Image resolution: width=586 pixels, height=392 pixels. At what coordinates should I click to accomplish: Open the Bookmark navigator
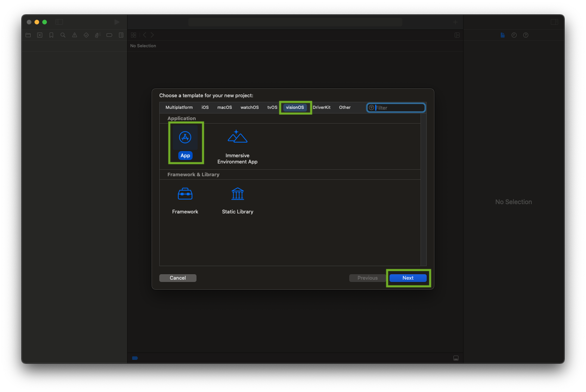[x=51, y=35]
